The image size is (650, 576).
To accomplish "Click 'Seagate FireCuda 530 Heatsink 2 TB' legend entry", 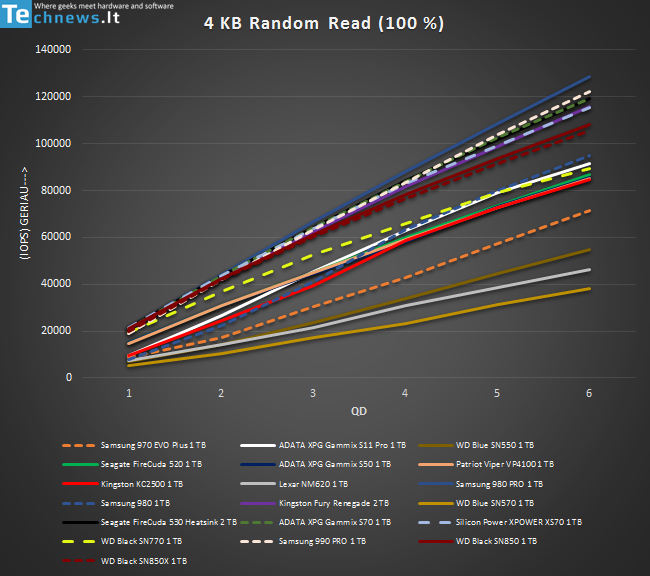I will [x=149, y=522].
